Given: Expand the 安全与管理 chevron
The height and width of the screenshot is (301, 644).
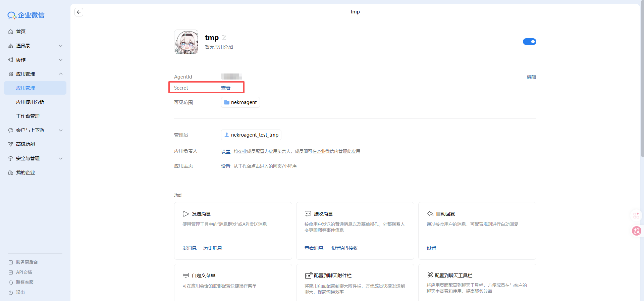Looking at the screenshot, I should point(61,158).
